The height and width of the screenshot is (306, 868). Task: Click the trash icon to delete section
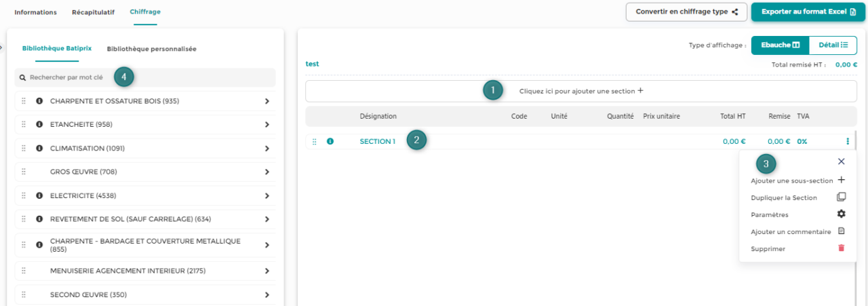pyautogui.click(x=842, y=248)
